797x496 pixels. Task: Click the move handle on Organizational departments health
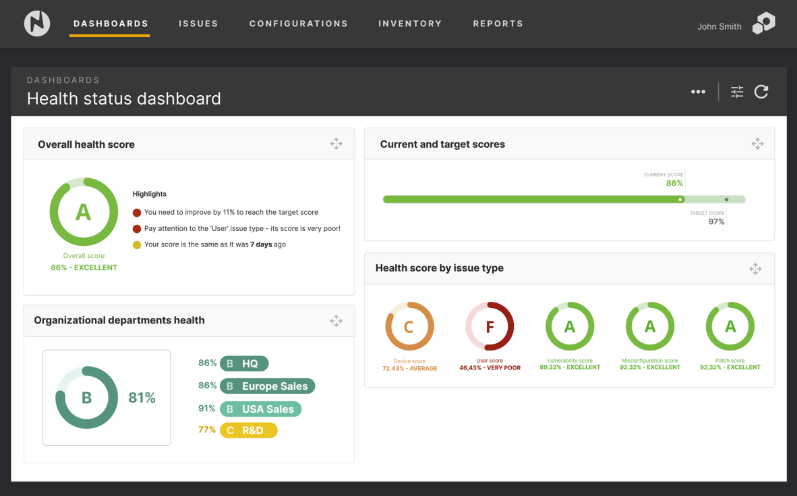click(336, 321)
